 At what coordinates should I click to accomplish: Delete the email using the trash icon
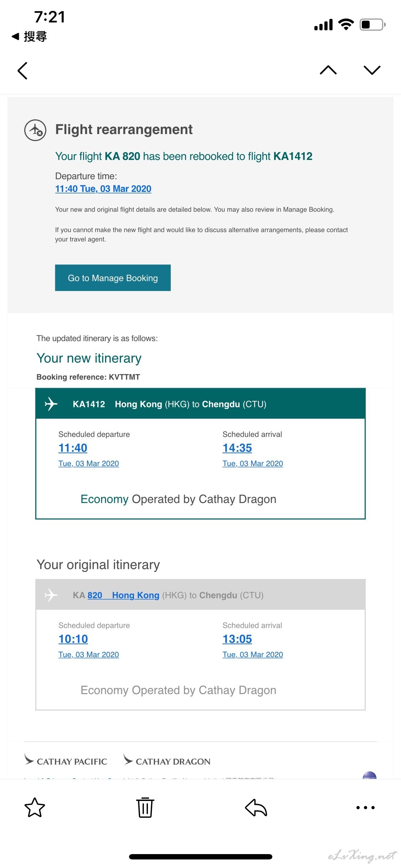tap(145, 807)
